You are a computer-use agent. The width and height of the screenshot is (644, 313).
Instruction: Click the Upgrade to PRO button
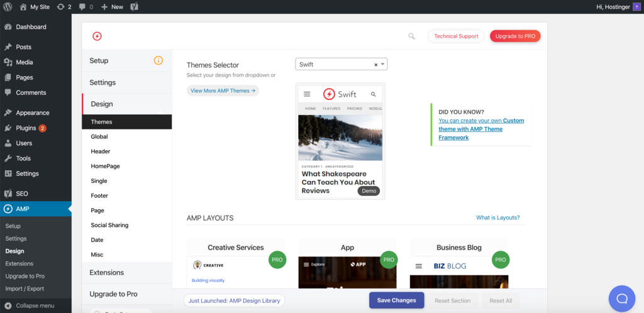515,36
